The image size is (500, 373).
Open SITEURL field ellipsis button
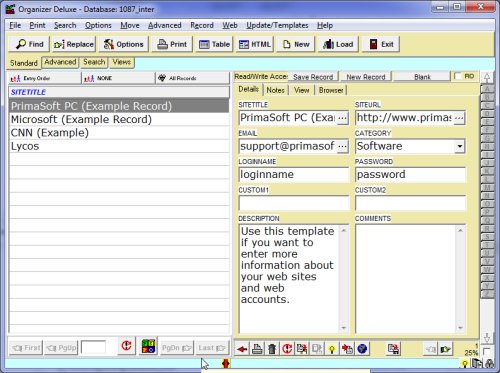(x=459, y=118)
